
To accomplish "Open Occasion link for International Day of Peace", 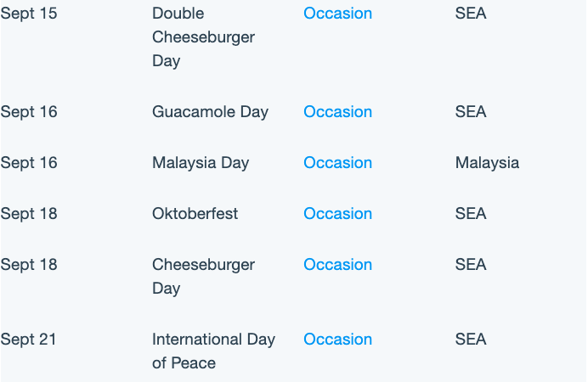I will tap(337, 340).
